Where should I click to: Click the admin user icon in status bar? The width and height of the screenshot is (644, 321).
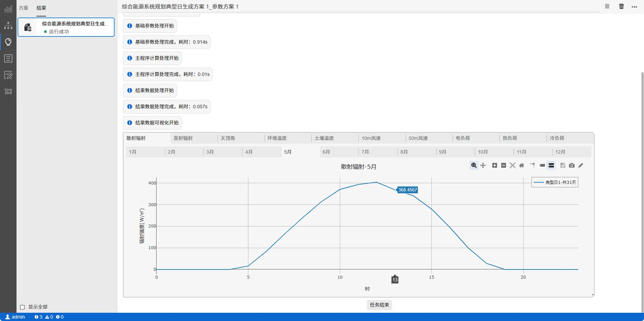[8, 317]
